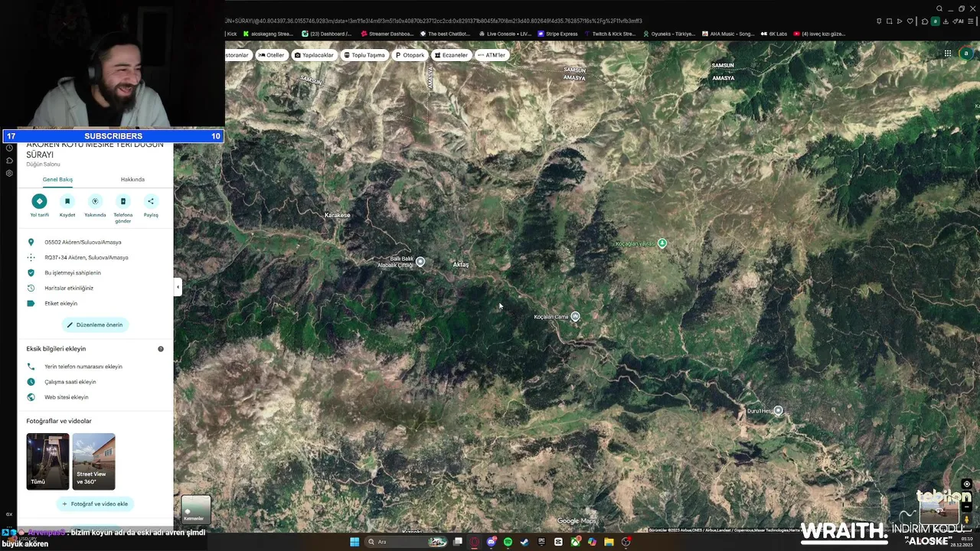Image resolution: width=980 pixels, height=551 pixels.
Task: Click the Koçaglan Camii map marker
Action: coord(575,316)
